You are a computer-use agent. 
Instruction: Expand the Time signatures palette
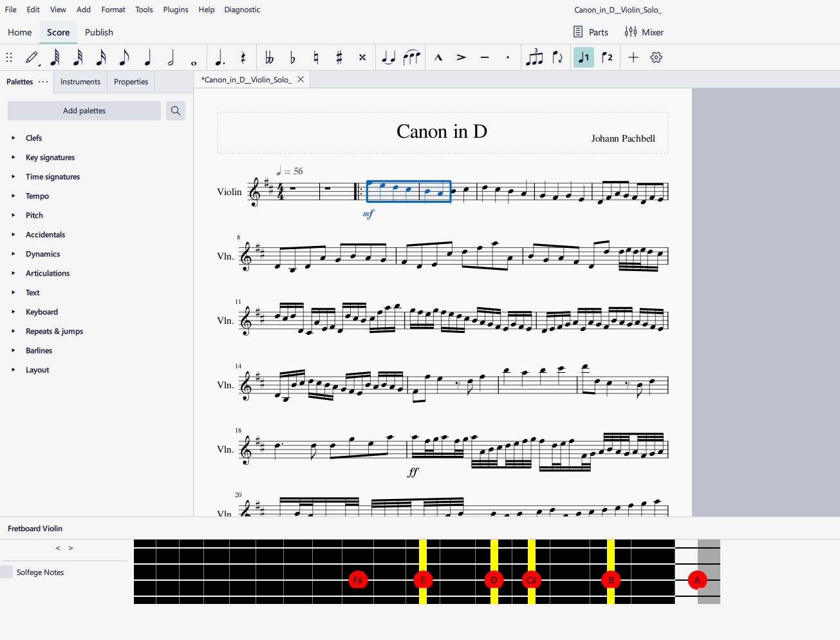[x=13, y=176]
